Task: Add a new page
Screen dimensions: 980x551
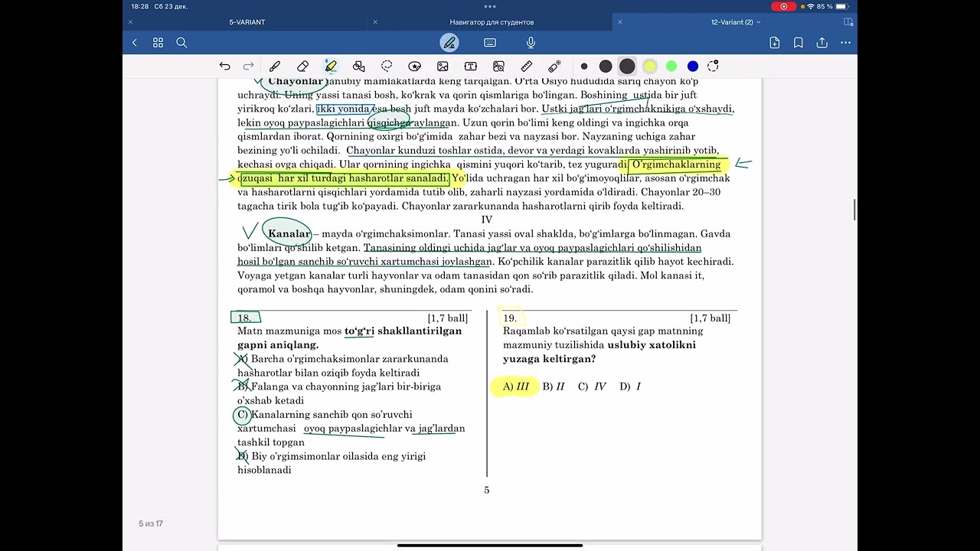Action: [x=775, y=43]
